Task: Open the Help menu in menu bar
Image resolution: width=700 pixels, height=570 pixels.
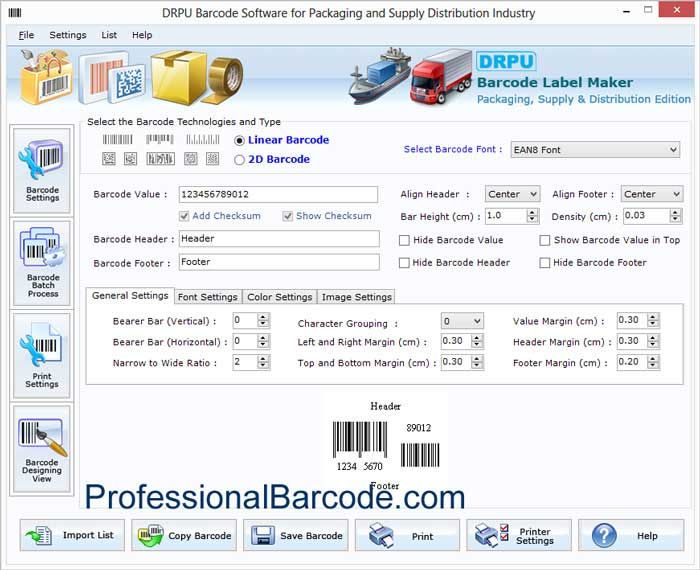Action: pyautogui.click(x=142, y=35)
